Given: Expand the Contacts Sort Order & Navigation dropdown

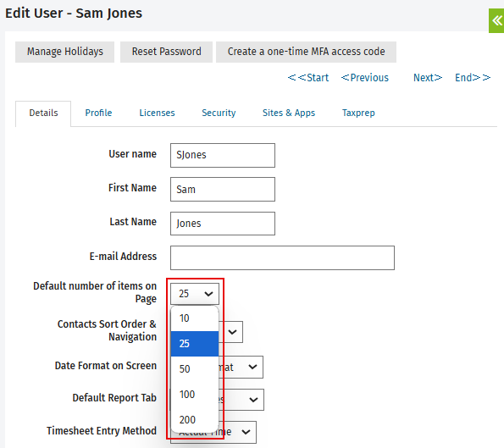Looking at the screenshot, I should (232, 332).
